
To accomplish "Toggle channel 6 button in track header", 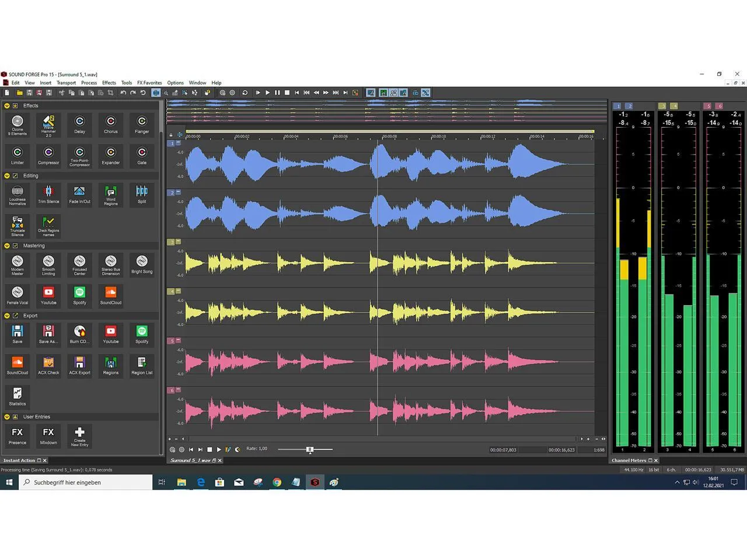I will pyautogui.click(x=171, y=390).
